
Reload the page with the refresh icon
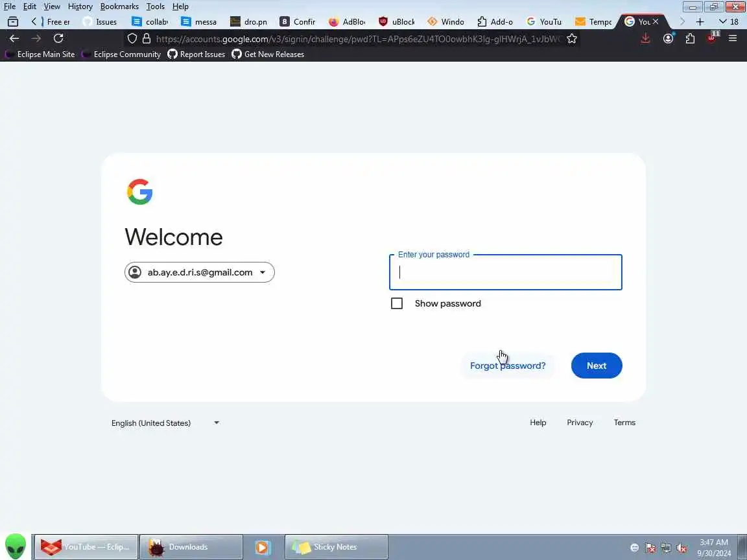click(x=58, y=39)
